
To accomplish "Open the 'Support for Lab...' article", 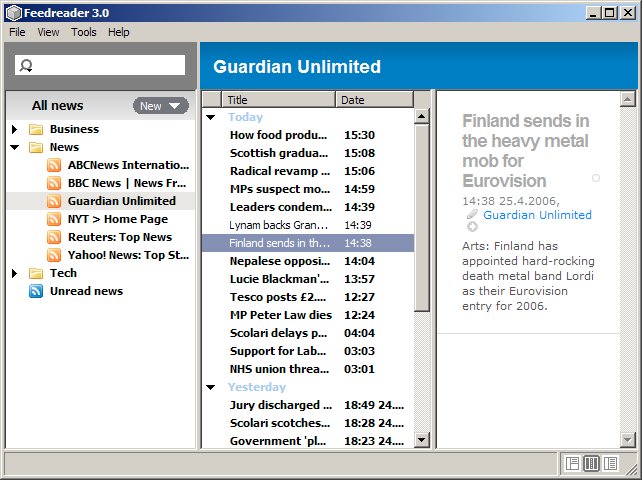I will [308, 351].
